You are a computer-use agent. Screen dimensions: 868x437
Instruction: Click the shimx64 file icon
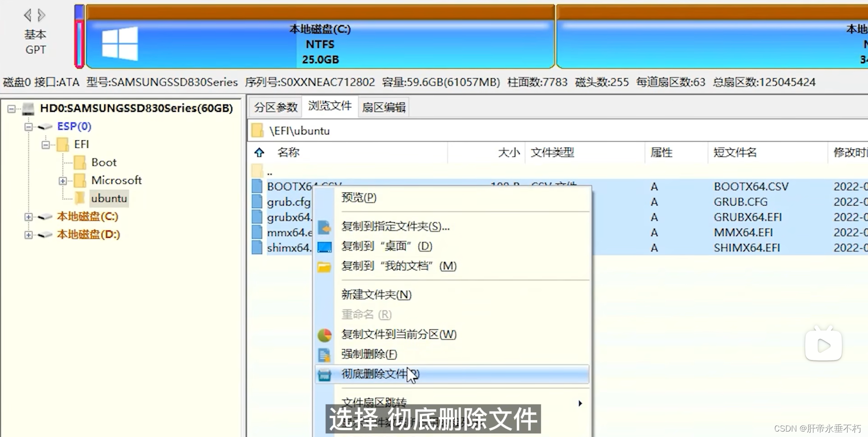(257, 248)
